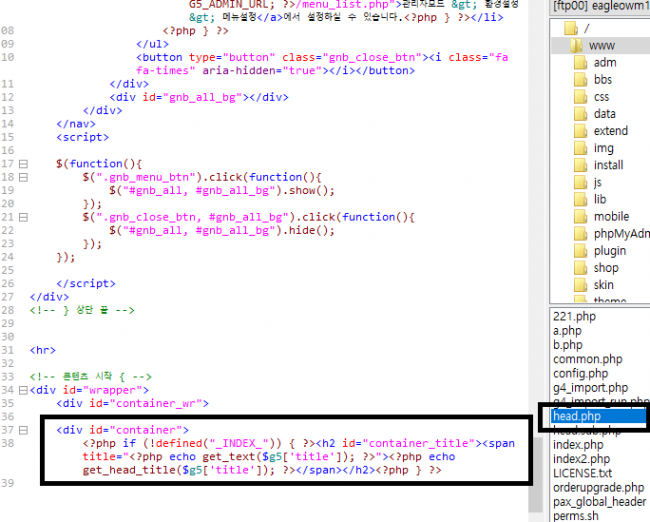Click the closing nav tag on line 14
Image resolution: width=650 pixels, height=522 pixels.
pos(76,124)
